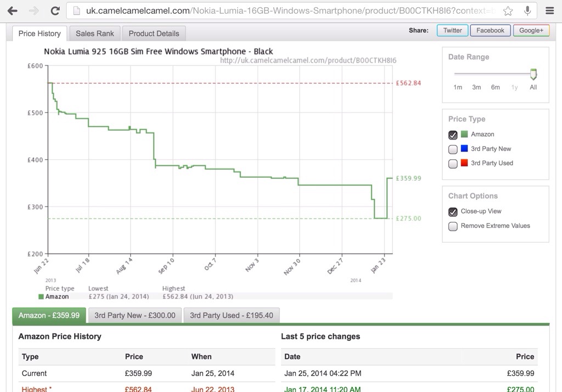The width and height of the screenshot is (562, 392).
Task: Share on Twitter button
Action: coord(452,31)
